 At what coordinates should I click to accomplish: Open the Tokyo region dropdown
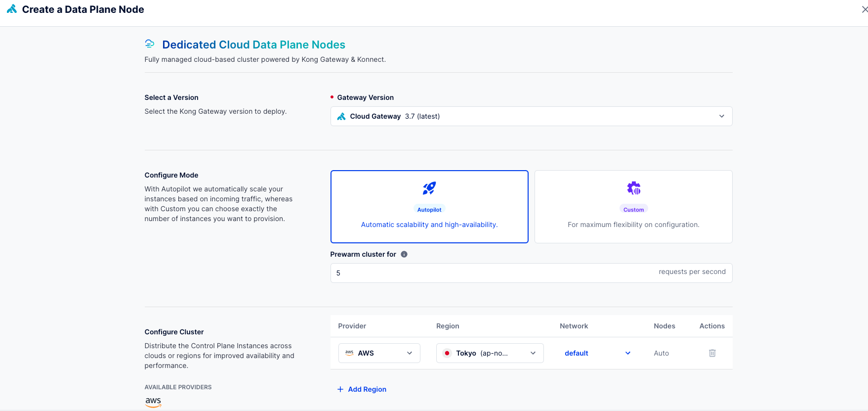490,353
